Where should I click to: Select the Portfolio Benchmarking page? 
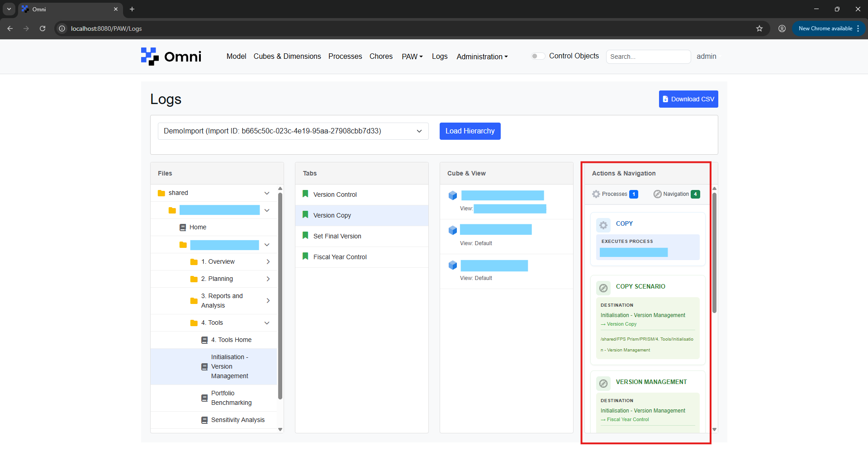point(213,398)
